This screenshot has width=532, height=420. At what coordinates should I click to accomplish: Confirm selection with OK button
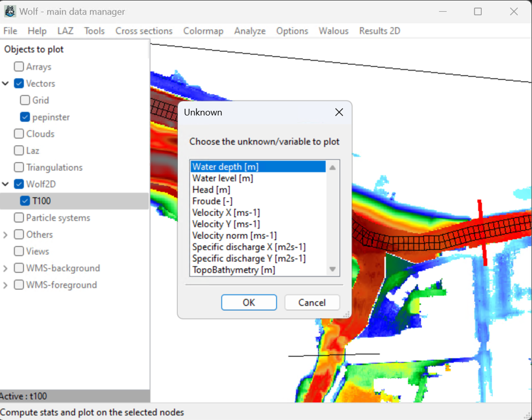coord(249,302)
